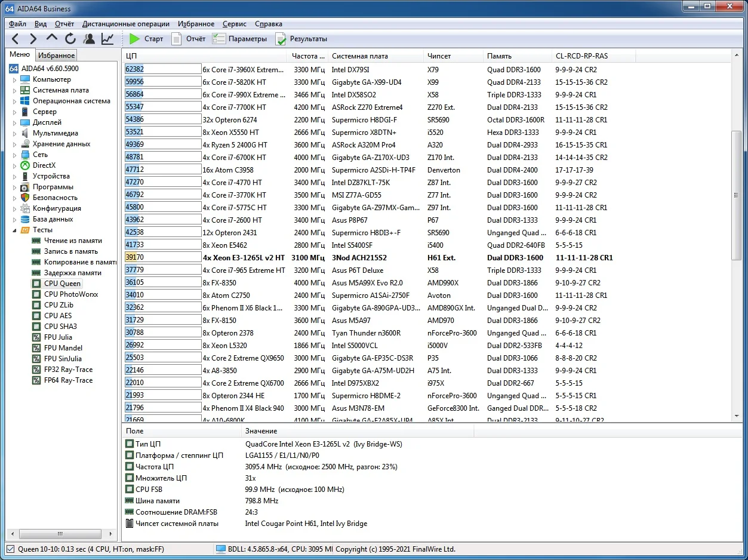The image size is (748, 560).
Task: Open the Дистанционные операции menu
Action: (126, 24)
